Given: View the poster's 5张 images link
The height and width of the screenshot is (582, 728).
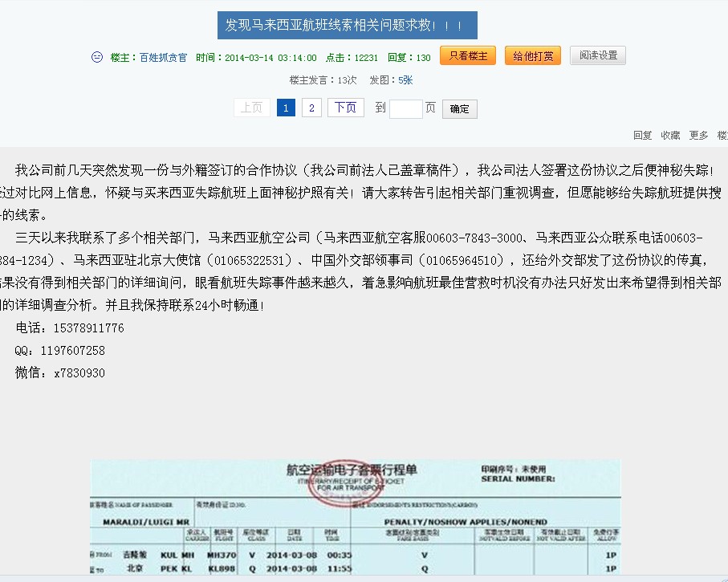Looking at the screenshot, I should pyautogui.click(x=405, y=80).
